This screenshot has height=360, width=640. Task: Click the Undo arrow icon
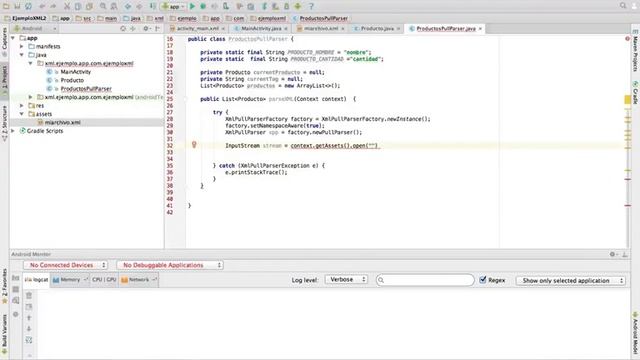pos(42,6)
